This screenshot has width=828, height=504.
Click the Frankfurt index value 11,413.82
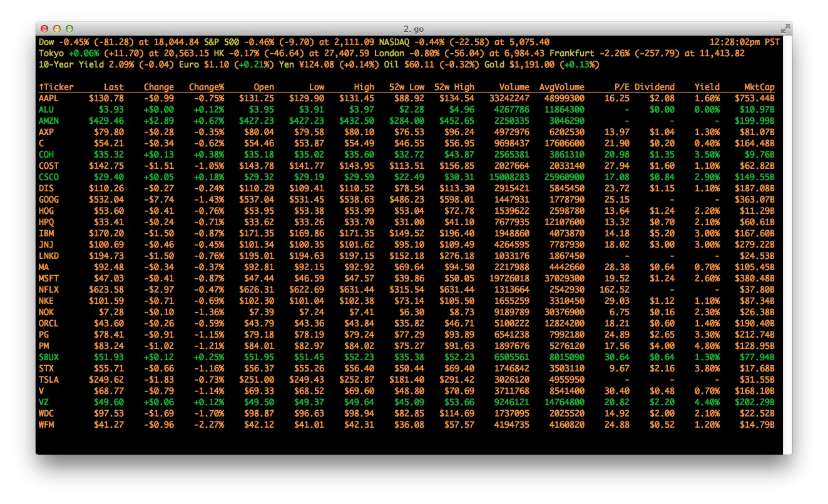click(x=722, y=53)
